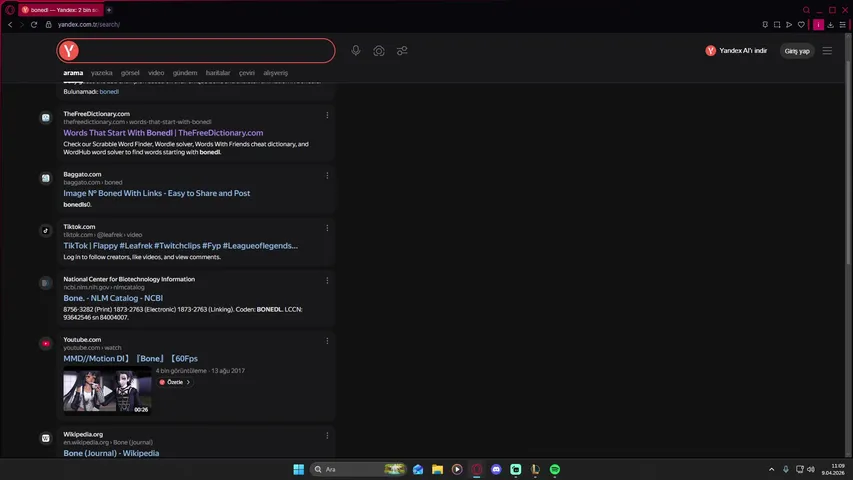Click the browser address bar URL
The image size is (853, 480).
pos(89,24)
